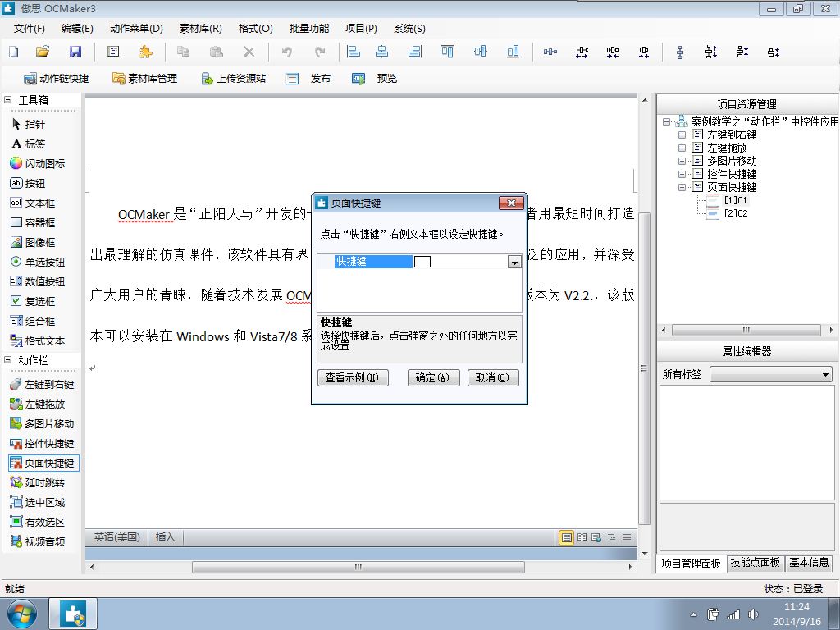The height and width of the screenshot is (630, 840).
Task: Select 视频音频 in the action bar
Action: (38, 541)
